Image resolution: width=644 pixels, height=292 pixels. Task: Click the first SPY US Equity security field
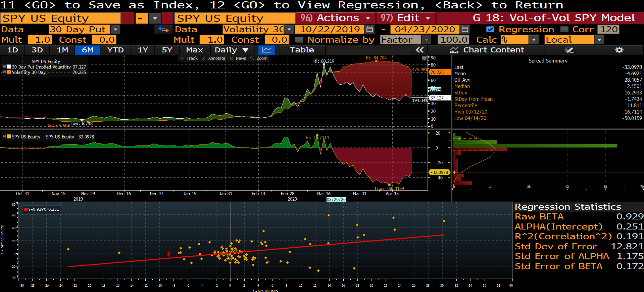pos(60,18)
